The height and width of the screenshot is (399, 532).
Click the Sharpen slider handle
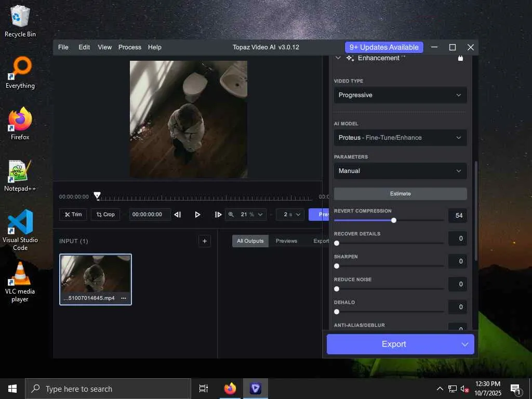[x=337, y=266]
